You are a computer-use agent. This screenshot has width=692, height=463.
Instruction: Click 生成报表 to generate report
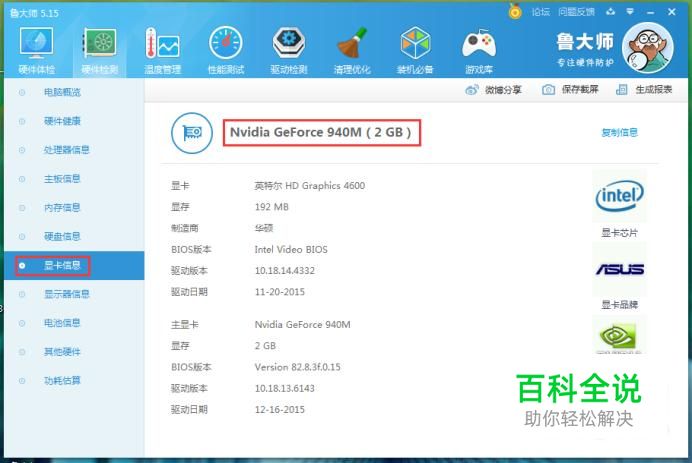[x=644, y=90]
